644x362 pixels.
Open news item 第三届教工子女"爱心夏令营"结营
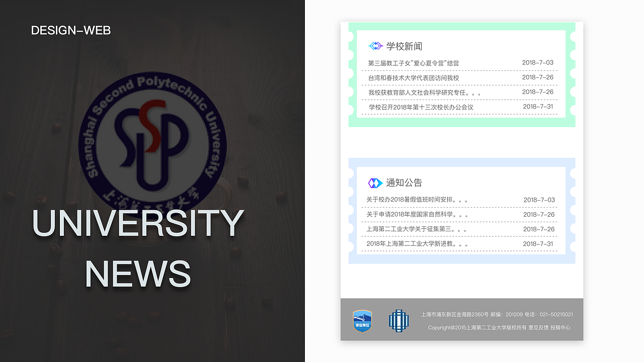click(414, 63)
